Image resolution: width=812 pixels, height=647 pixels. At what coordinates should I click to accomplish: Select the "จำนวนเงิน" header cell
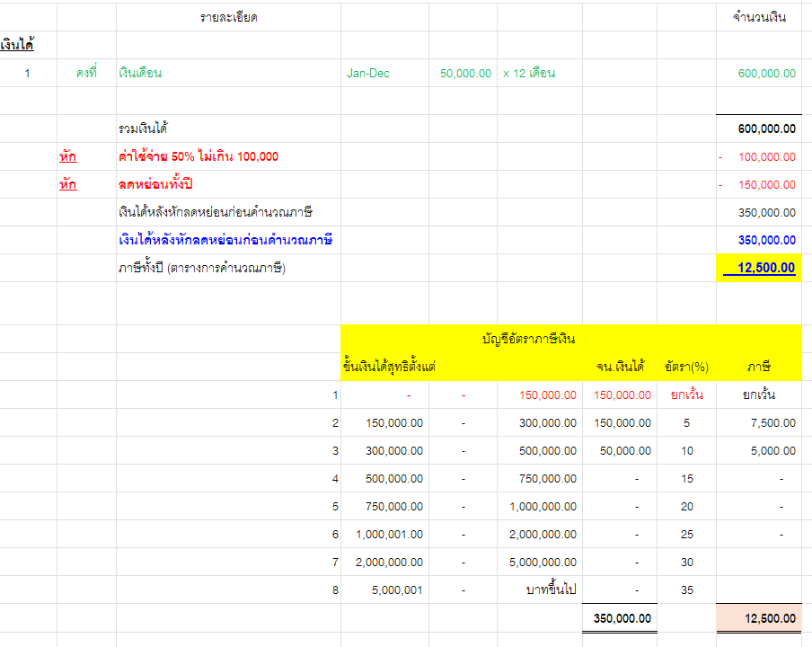tap(759, 18)
